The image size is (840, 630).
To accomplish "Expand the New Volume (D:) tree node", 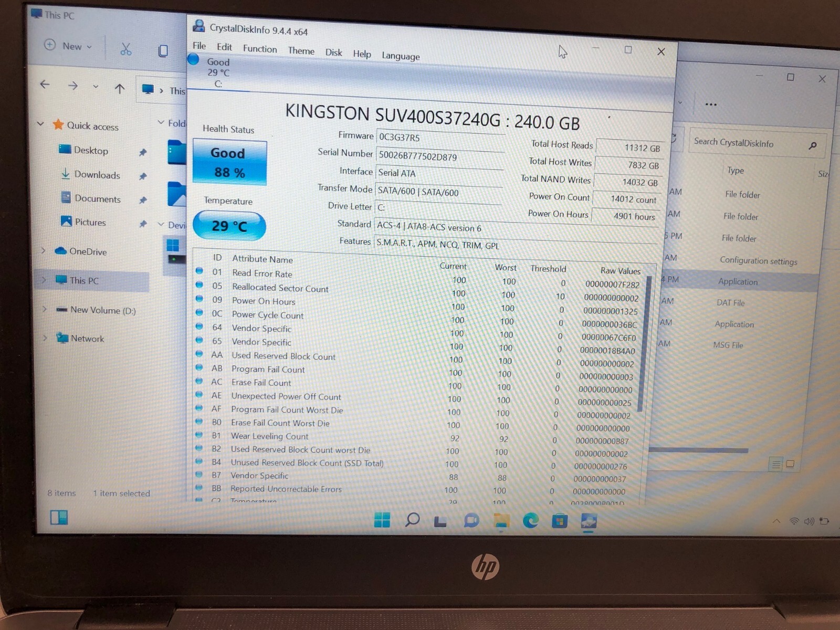I will click(44, 309).
